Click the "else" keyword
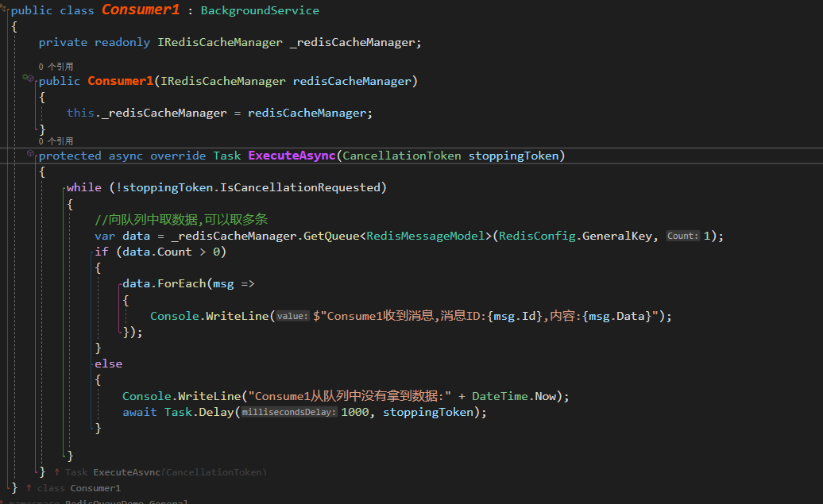The width and height of the screenshot is (823, 504). [x=108, y=364]
